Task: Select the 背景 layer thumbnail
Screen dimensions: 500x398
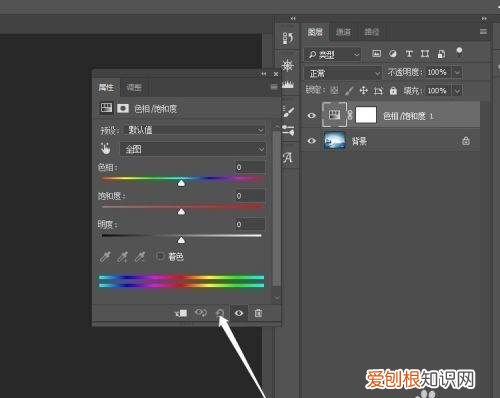Action: [334, 141]
